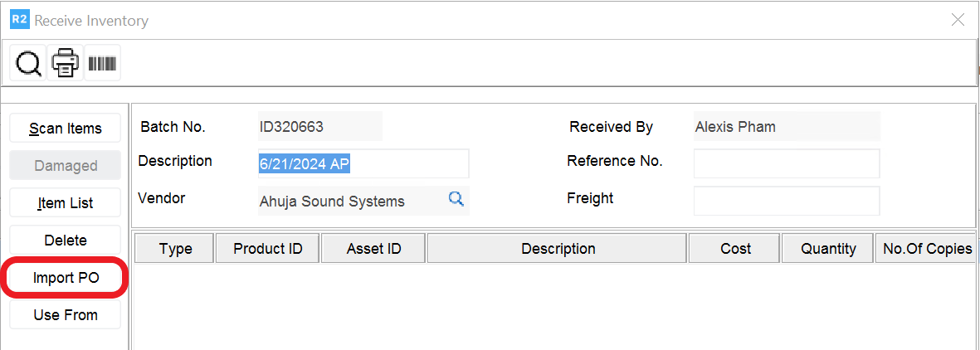
Task: Click the Delete button
Action: point(66,241)
